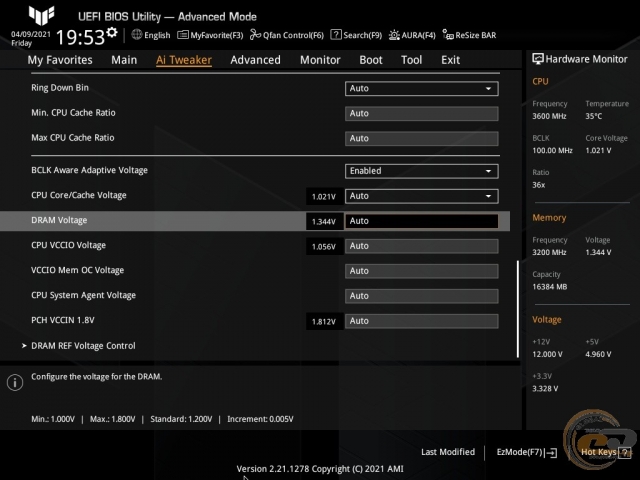Click the Capacity 16384 MB value
The height and width of the screenshot is (480, 640).
[549, 287]
